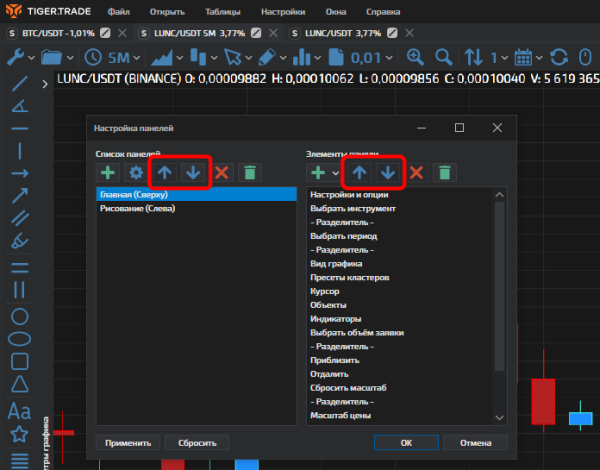Select the rectangle drawing tool

[x=18, y=361]
